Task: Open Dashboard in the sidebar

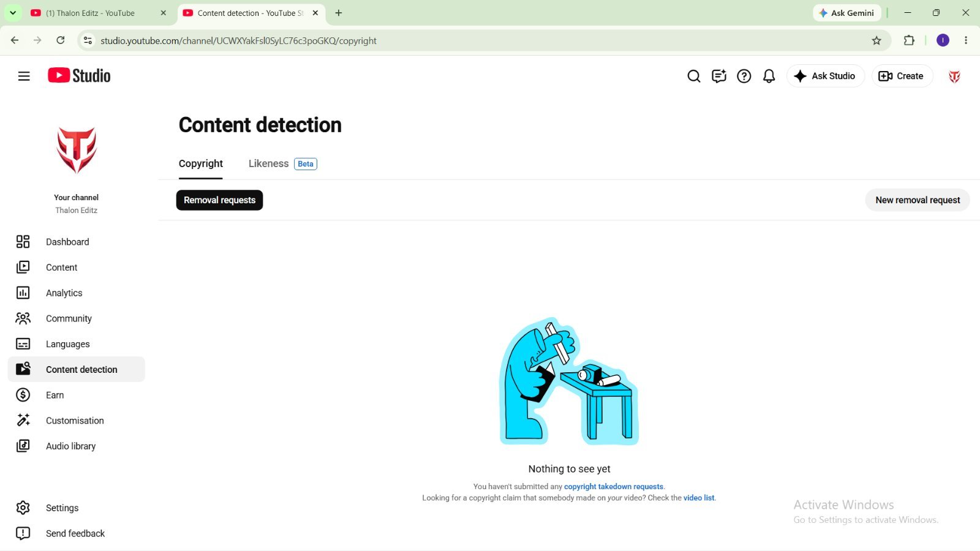Action: (77, 242)
